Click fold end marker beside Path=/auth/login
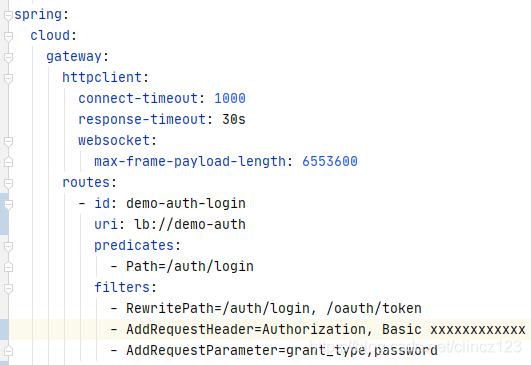The height and width of the screenshot is (365, 531). point(8,267)
